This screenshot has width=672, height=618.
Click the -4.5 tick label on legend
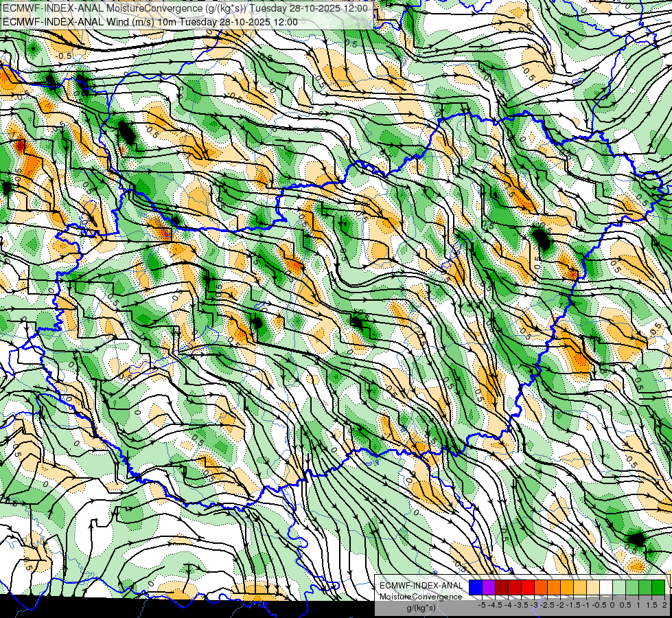[x=496, y=605]
